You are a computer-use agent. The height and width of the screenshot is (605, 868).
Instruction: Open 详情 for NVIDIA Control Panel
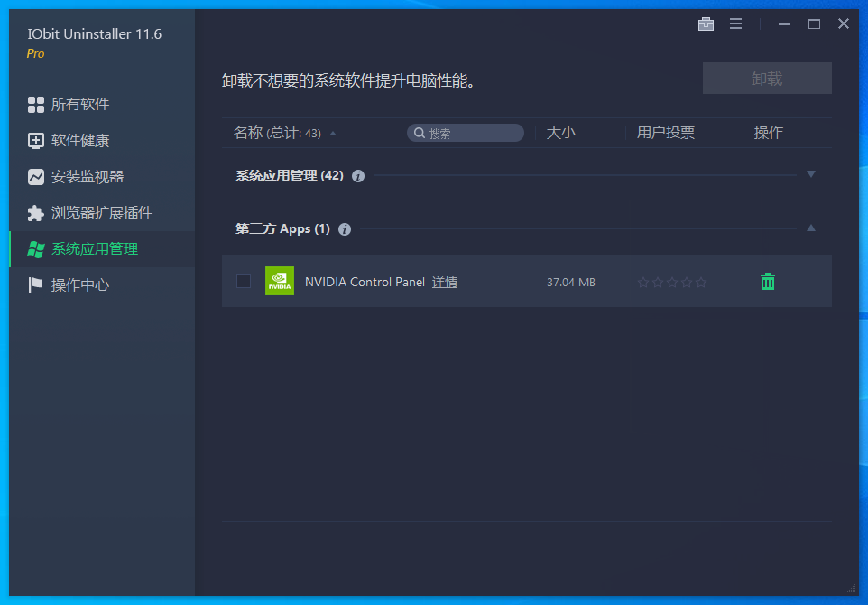pos(444,281)
